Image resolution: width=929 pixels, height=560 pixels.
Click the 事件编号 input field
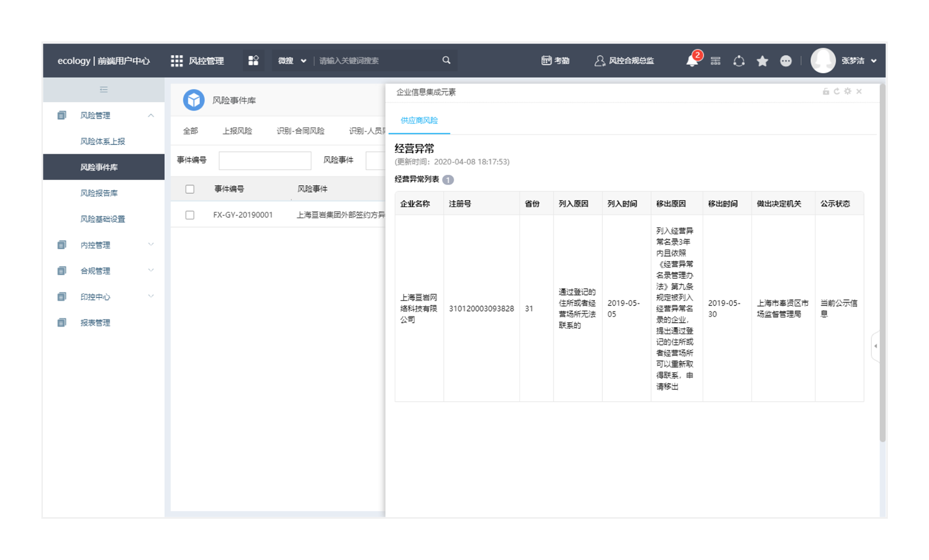point(265,160)
